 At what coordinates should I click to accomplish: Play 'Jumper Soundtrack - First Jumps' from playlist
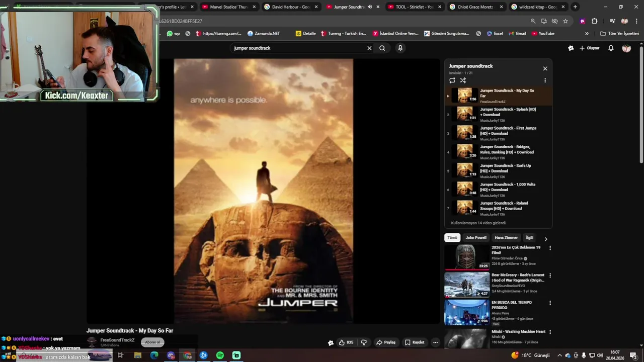coord(498,133)
